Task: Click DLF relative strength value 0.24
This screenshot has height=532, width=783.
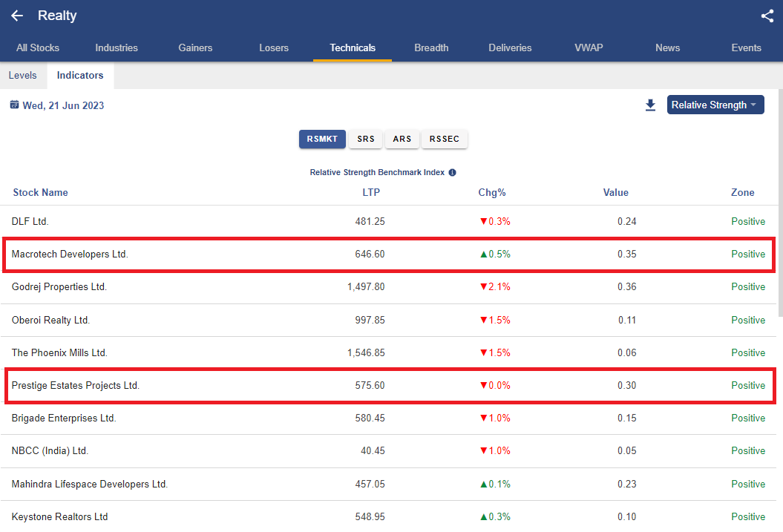Action: (x=626, y=222)
